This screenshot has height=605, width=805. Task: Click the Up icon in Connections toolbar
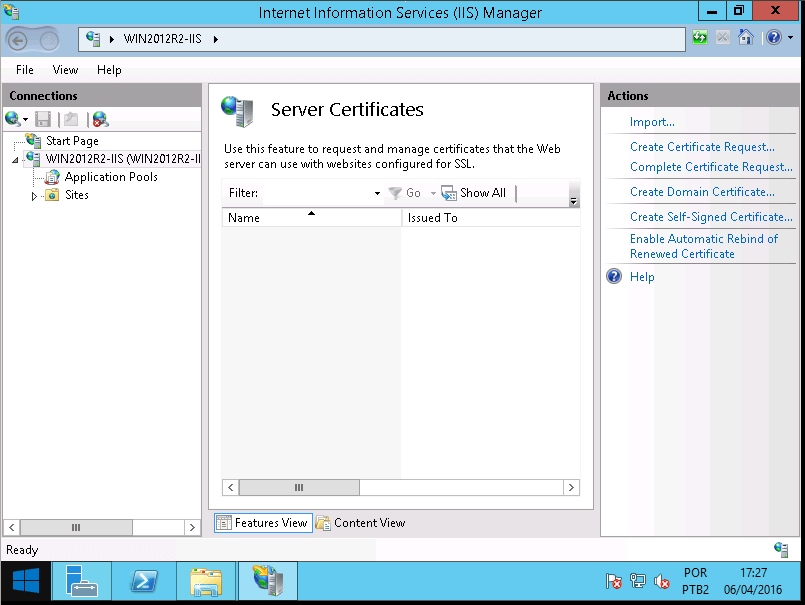click(71, 119)
